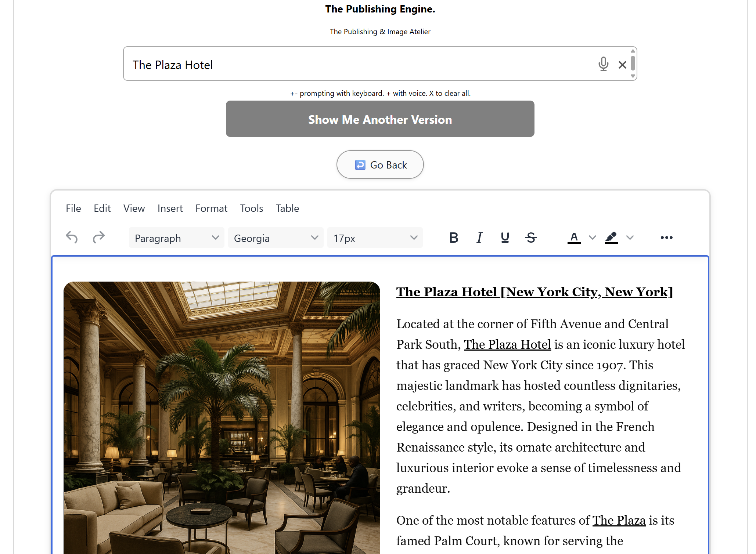756x554 pixels.
Task: Clear the prompt with the X icon
Action: coord(622,65)
